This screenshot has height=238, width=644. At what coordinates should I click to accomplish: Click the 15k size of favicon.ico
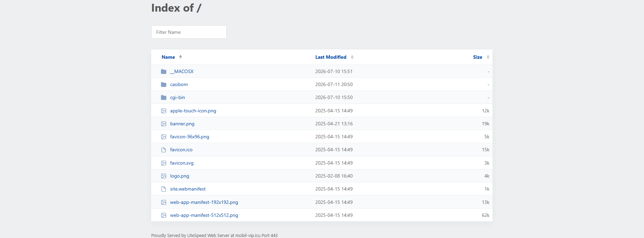486,150
